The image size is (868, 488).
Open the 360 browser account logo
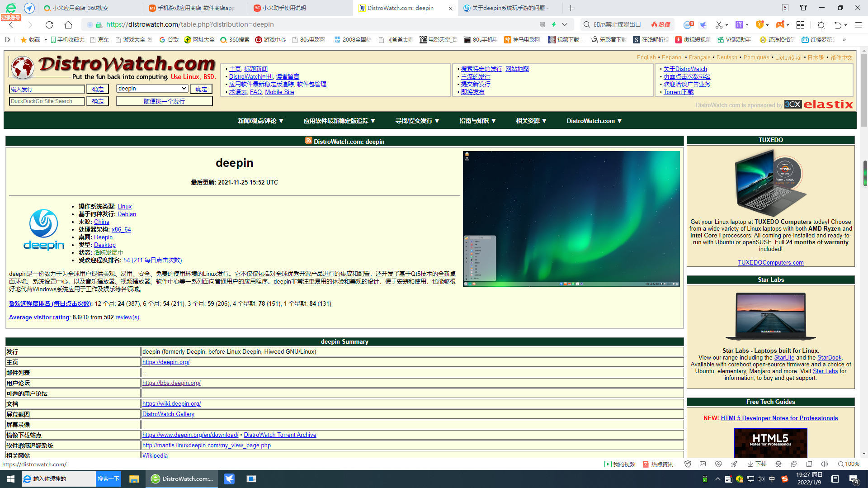11,8
